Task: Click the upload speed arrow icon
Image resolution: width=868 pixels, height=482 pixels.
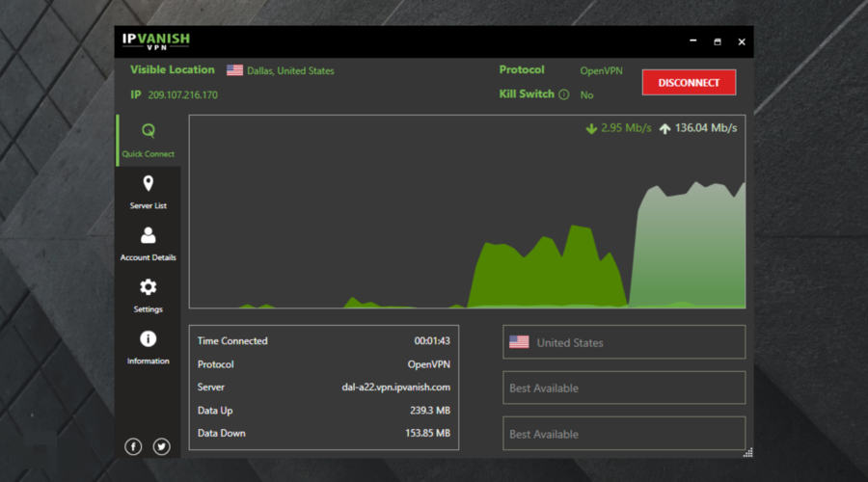Action: point(665,128)
